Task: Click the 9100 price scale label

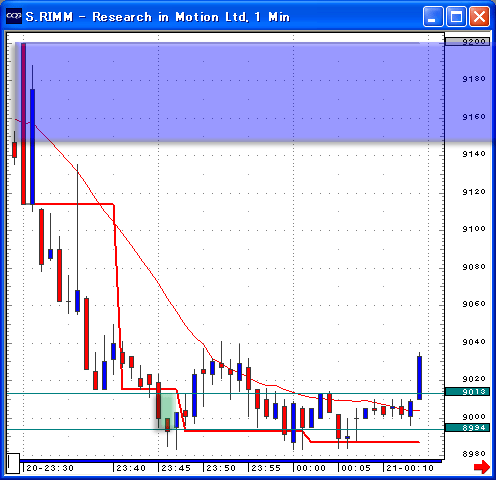Action: pyautogui.click(x=474, y=229)
